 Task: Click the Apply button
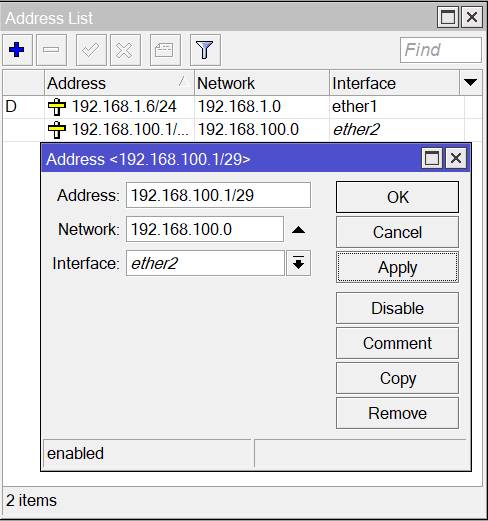(x=397, y=267)
